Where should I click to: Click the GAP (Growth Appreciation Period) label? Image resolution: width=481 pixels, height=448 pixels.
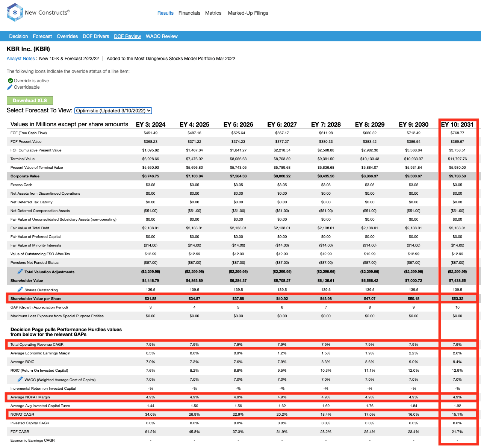39,307
